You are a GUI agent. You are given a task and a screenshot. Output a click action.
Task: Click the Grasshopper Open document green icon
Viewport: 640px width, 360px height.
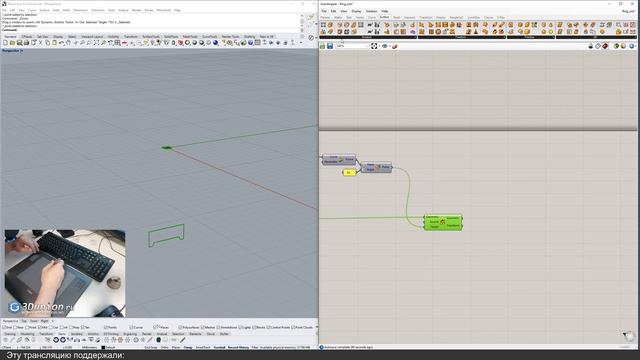coord(322,46)
